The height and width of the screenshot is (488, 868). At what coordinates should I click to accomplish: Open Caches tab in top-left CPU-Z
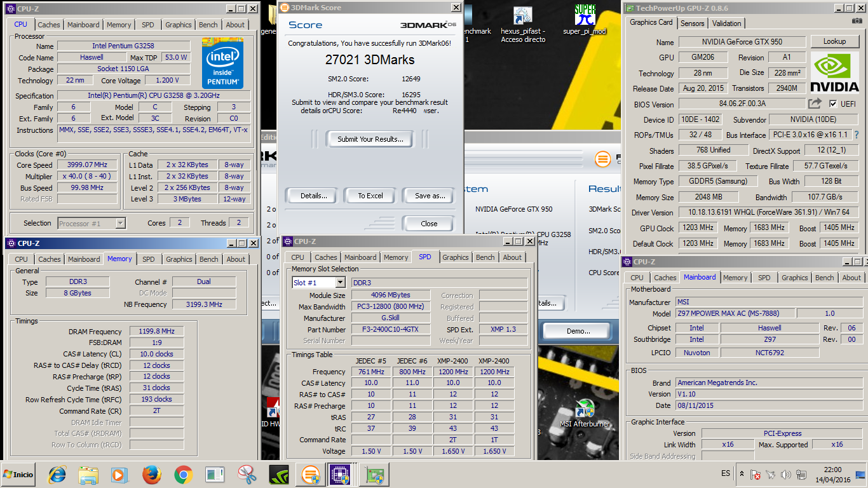(48, 25)
